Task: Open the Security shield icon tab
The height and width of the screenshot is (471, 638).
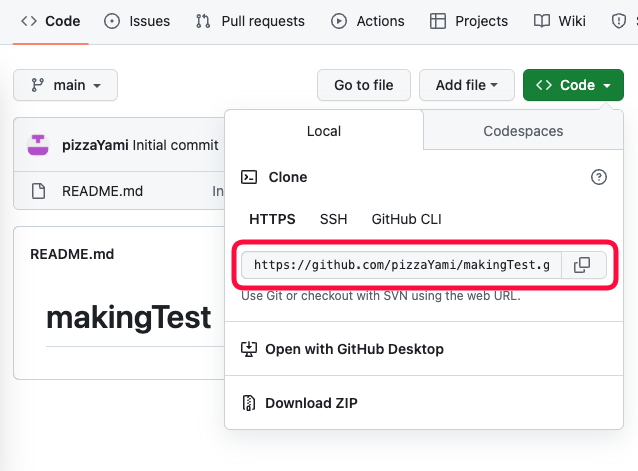Action: 618,21
